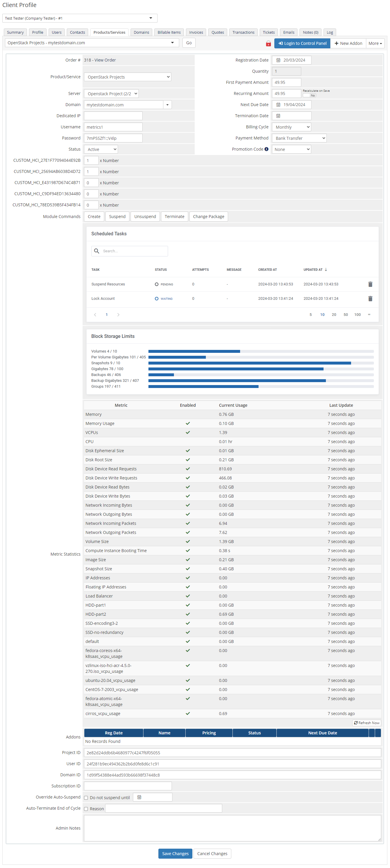Open the Status dropdown set to Active
The image size is (390, 868).
pyautogui.click(x=100, y=149)
